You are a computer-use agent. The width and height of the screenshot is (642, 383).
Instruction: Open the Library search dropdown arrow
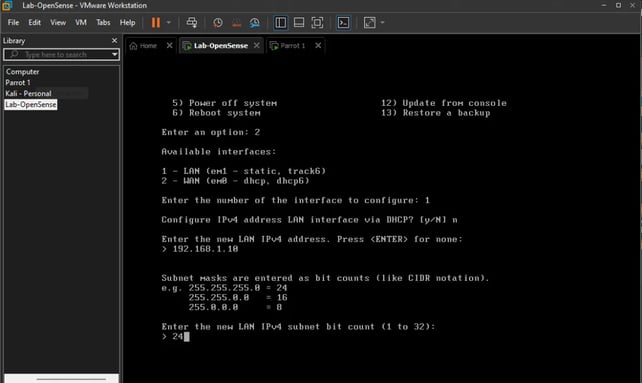click(115, 54)
